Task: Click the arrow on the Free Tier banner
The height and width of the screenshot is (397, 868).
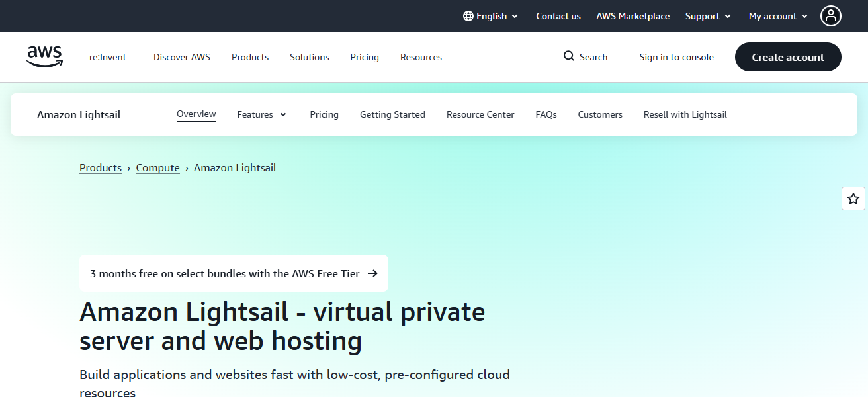Action: point(372,273)
